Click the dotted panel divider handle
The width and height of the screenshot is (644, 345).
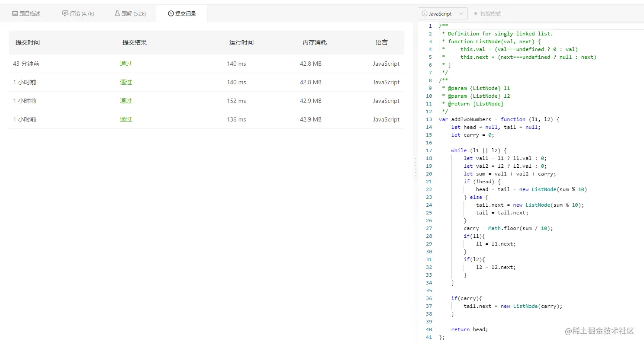tap(415, 167)
